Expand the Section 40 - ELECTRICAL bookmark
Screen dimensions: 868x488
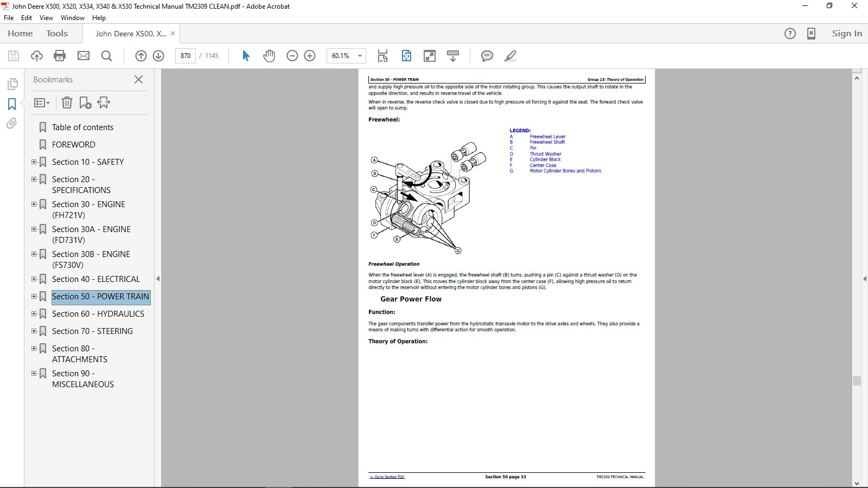coord(34,279)
